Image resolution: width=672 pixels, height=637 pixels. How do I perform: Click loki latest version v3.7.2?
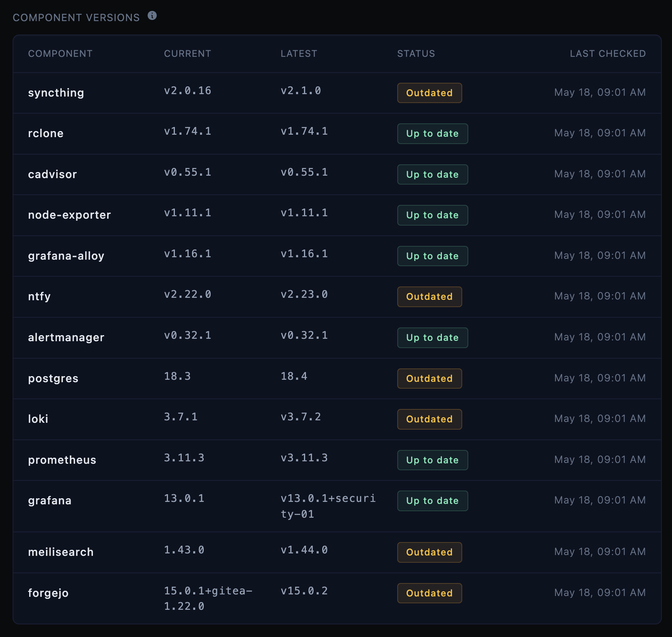(x=301, y=417)
